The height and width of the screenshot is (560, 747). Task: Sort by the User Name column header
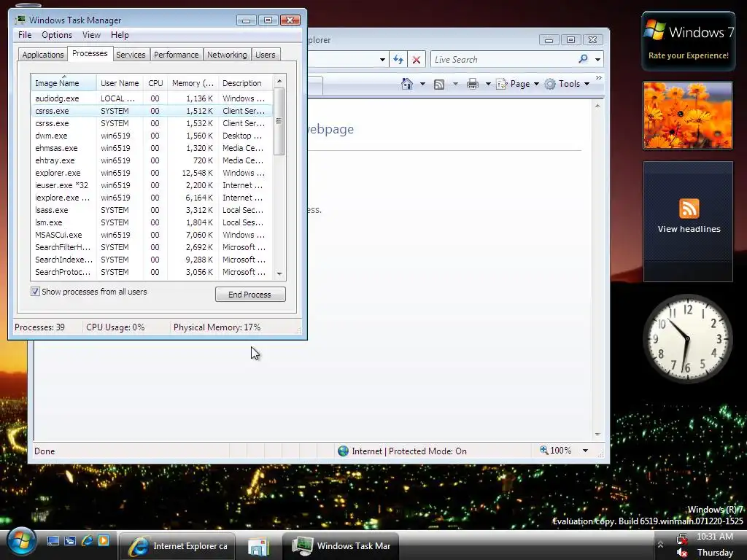click(x=120, y=83)
